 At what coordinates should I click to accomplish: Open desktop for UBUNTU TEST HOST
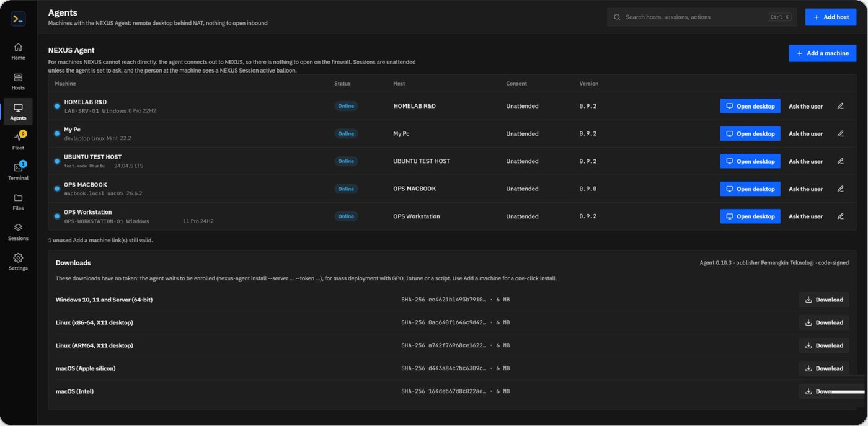pyautogui.click(x=750, y=161)
